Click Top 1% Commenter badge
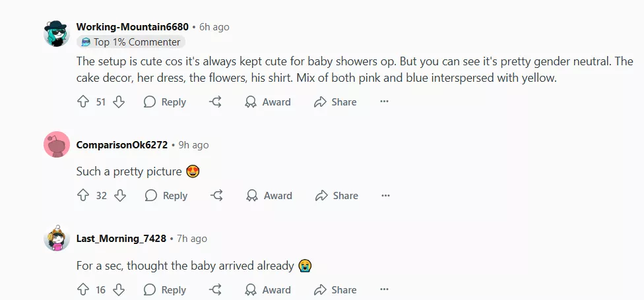The width and height of the screenshot is (644, 300). click(131, 42)
